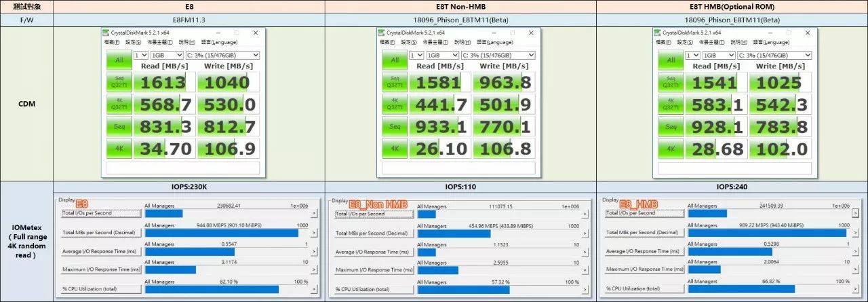Open test count dropdown in E8T HMB window

tap(692, 55)
